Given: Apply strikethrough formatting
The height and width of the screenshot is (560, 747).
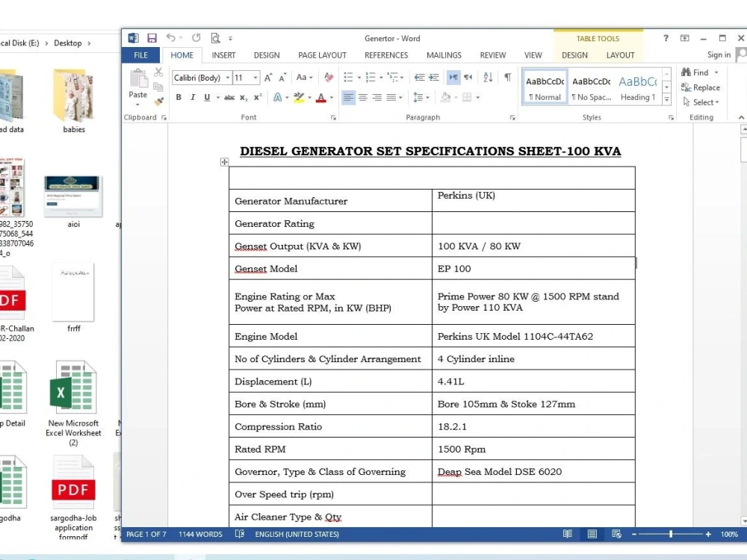Looking at the screenshot, I should click(229, 98).
